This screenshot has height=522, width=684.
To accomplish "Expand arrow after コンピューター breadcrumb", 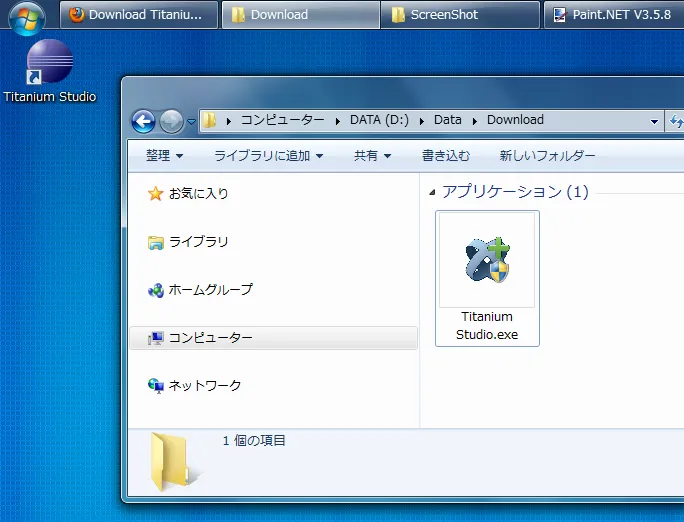I will (x=338, y=121).
